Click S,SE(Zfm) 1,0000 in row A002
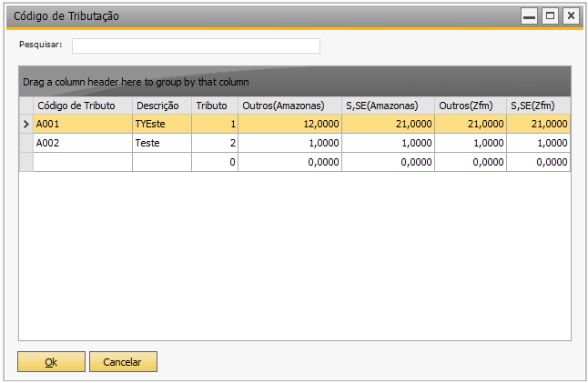This screenshot has width=588, height=383. click(x=539, y=143)
